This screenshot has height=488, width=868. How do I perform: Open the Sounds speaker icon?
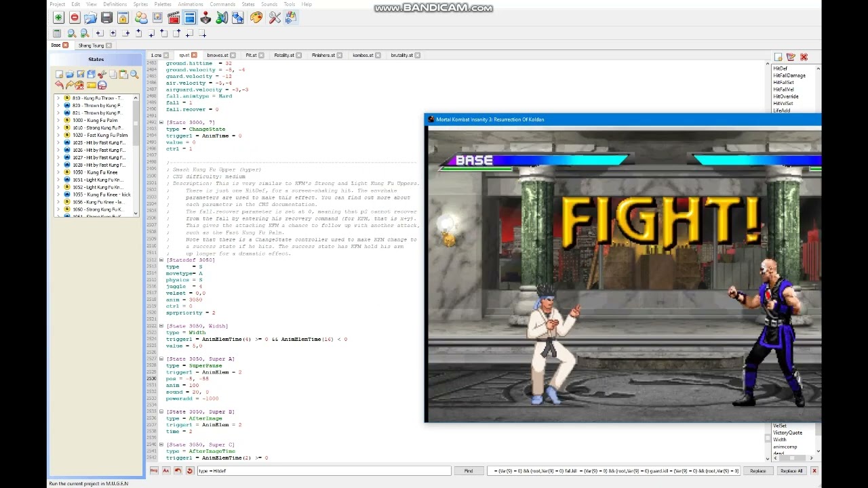(222, 18)
